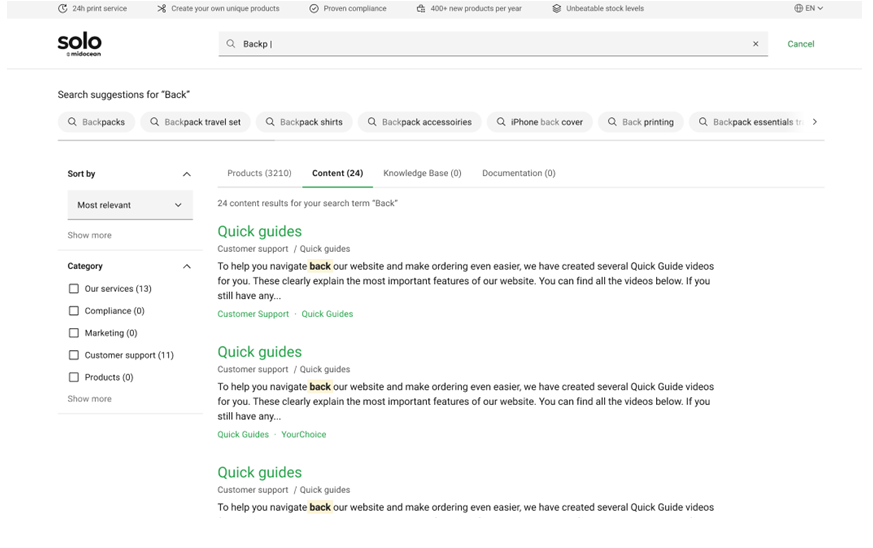Collapse the Category section chevron

pyautogui.click(x=187, y=266)
